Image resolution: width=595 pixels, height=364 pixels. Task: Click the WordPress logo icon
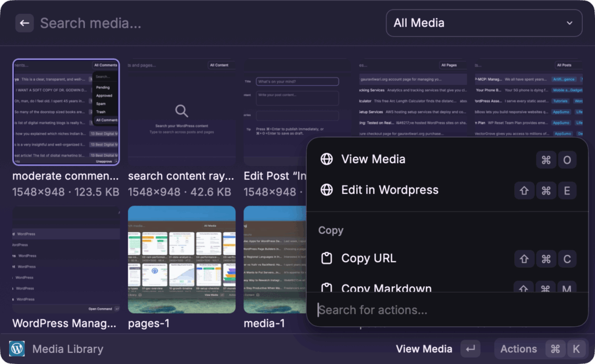pyautogui.click(x=17, y=349)
